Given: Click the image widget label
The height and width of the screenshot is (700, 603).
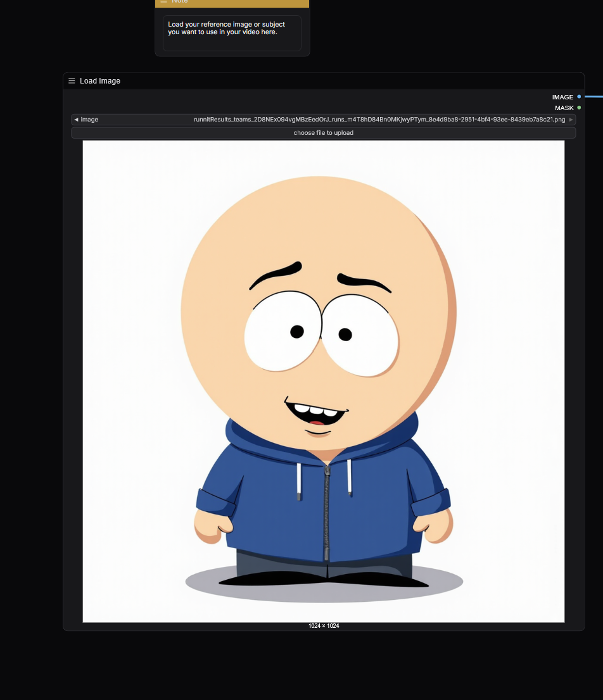Looking at the screenshot, I should coord(89,119).
